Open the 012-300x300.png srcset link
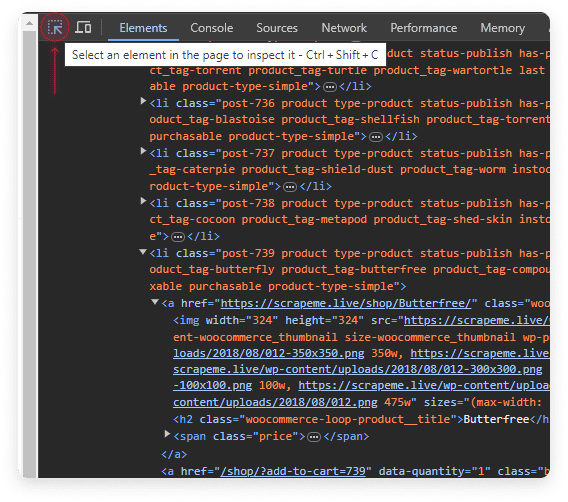Viewport: 568px width, 502px height. click(x=358, y=369)
